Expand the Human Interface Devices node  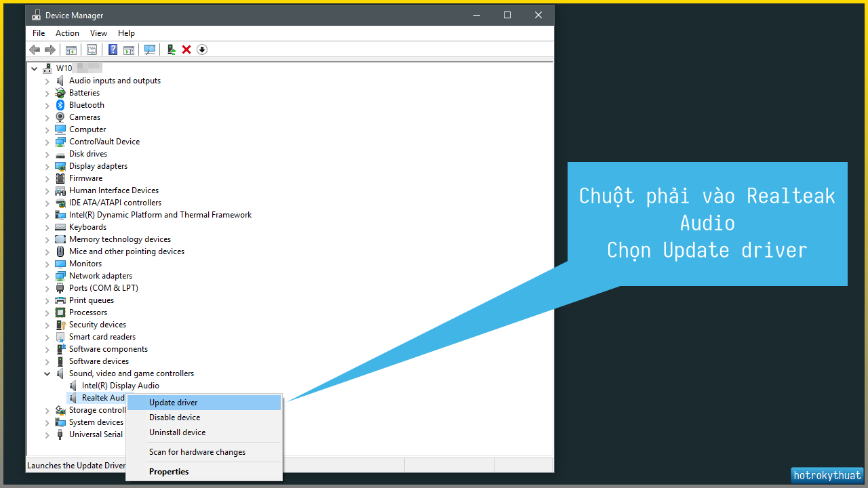(x=47, y=190)
